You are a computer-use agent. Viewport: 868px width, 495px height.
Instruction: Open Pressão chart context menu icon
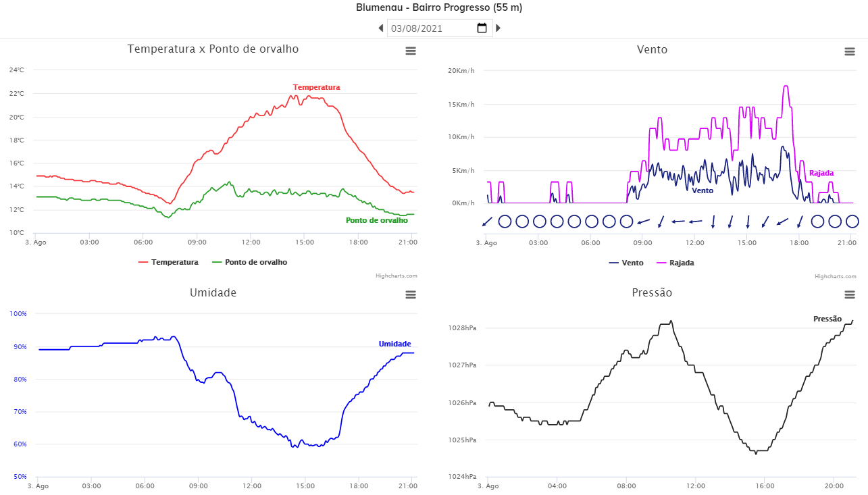tap(850, 294)
